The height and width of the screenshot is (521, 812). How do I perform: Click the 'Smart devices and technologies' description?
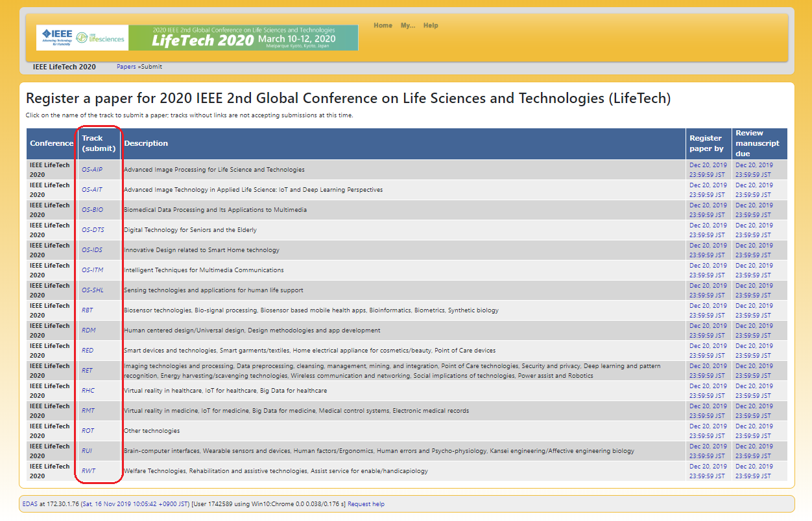point(309,351)
